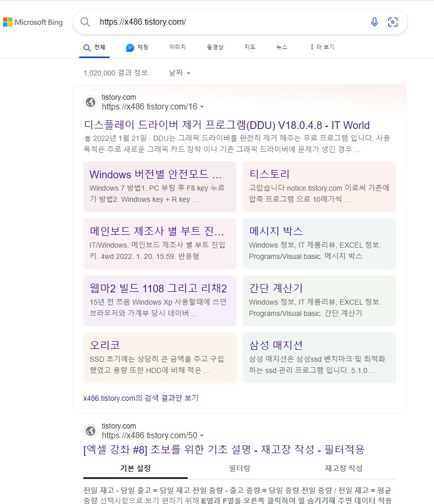Click the https://x486.tistory.com/50 URL text
434x504 pixels.
click(x=150, y=436)
